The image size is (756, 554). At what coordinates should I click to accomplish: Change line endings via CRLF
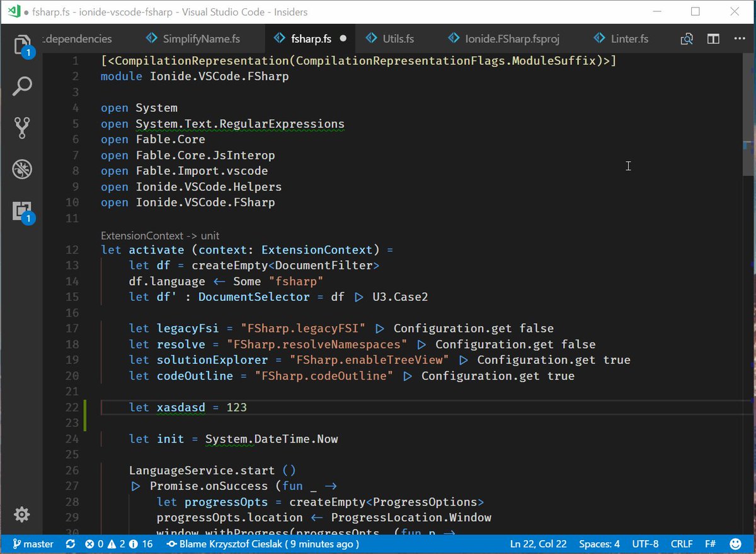click(x=682, y=543)
